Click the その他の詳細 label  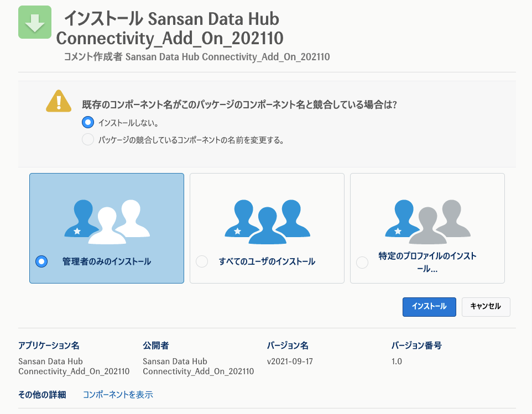coord(42,395)
